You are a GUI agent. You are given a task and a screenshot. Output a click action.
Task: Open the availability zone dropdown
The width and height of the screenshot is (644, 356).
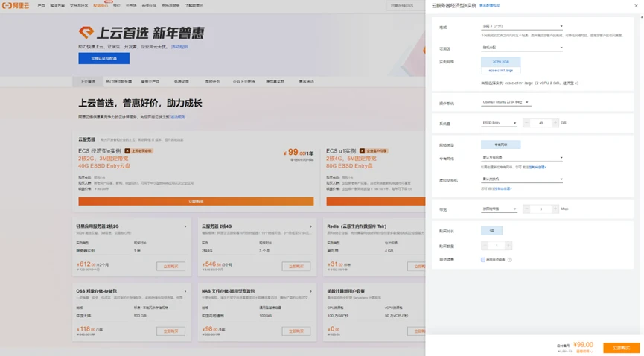522,48
